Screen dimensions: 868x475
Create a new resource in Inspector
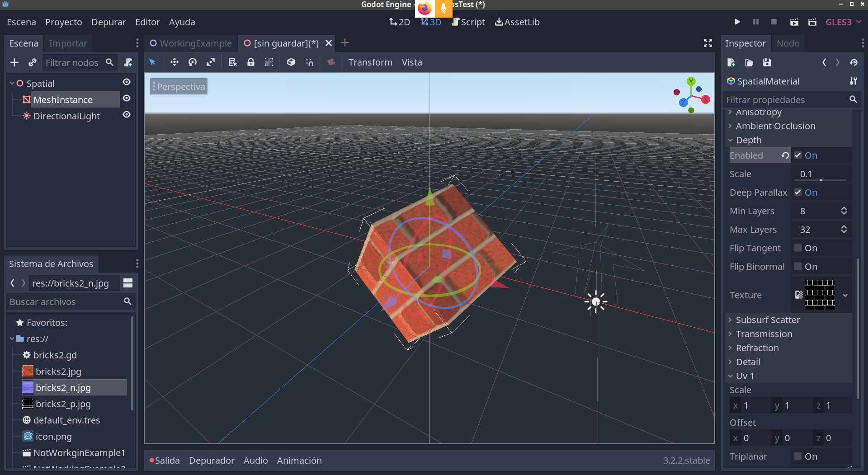coord(731,62)
